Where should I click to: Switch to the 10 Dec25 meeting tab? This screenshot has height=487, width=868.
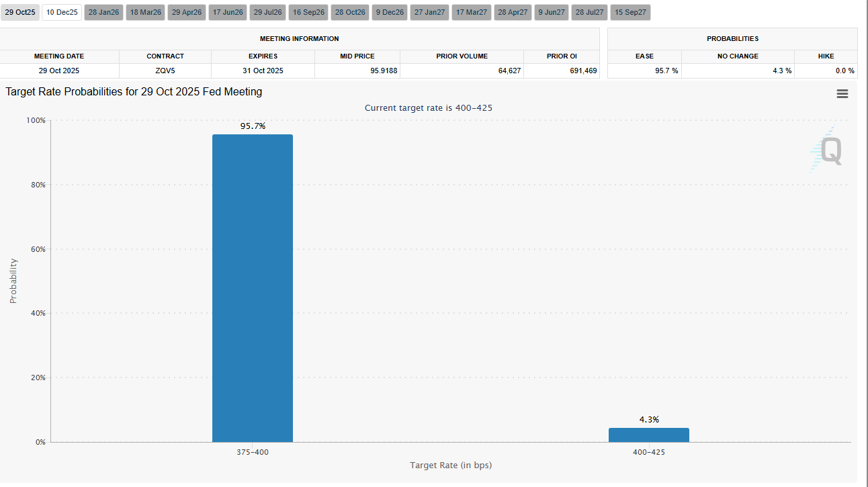61,11
